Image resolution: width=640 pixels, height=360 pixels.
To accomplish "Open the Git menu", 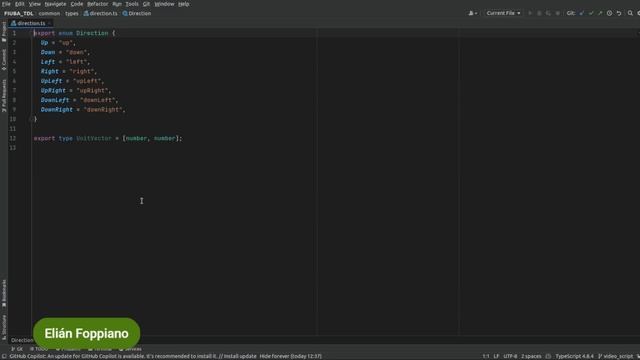I will tap(146, 4).
